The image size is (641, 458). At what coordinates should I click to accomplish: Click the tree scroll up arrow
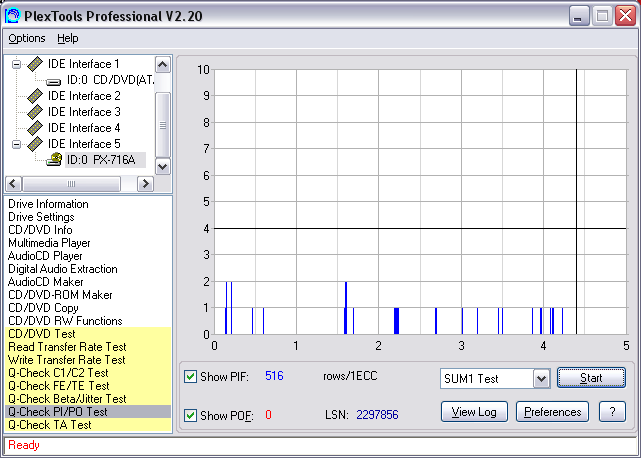163,65
